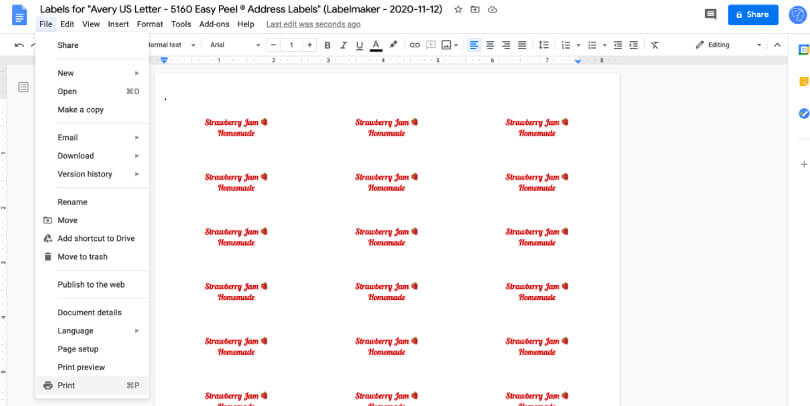This screenshot has height=406, width=810.
Task: Collapse the menus with up chevron
Action: pyautogui.click(x=777, y=45)
